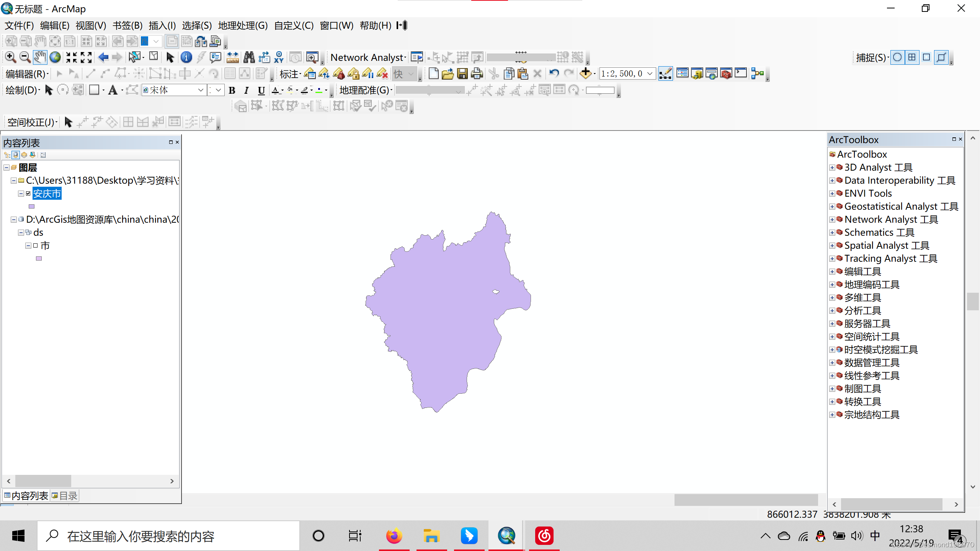Uncheck the 安庆市 layer visibility
980x551 pixels.
[28, 194]
